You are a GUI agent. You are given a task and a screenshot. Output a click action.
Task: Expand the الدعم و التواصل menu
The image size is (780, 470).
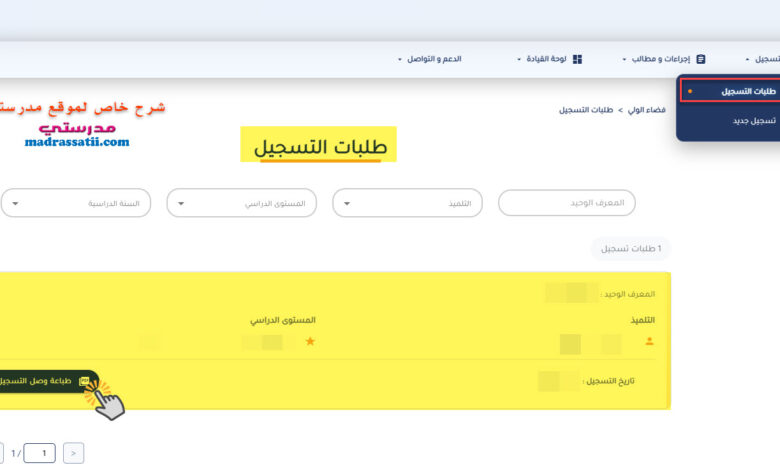[430, 59]
